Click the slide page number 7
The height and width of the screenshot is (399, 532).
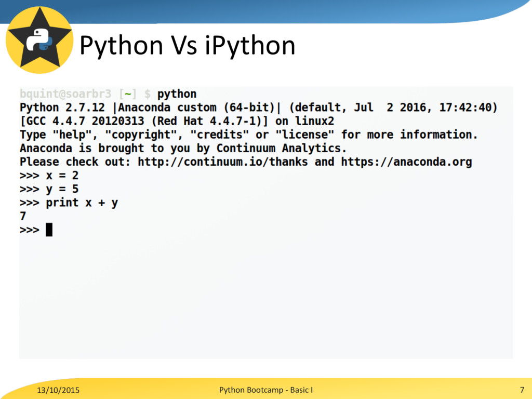pyautogui.click(x=522, y=390)
